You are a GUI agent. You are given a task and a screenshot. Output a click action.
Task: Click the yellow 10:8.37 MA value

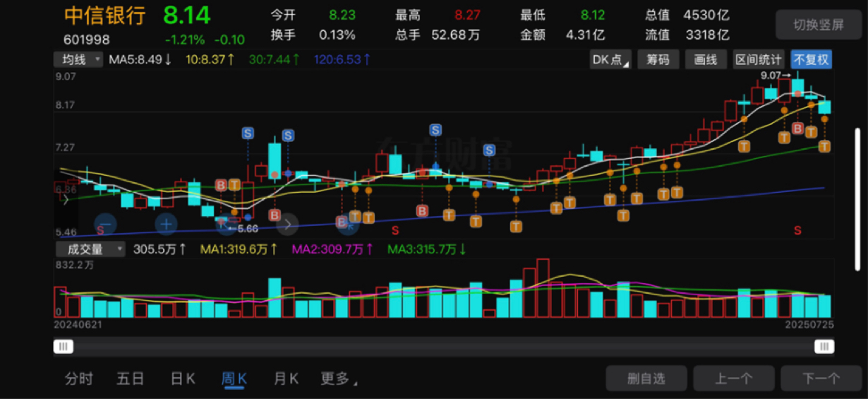coord(210,60)
